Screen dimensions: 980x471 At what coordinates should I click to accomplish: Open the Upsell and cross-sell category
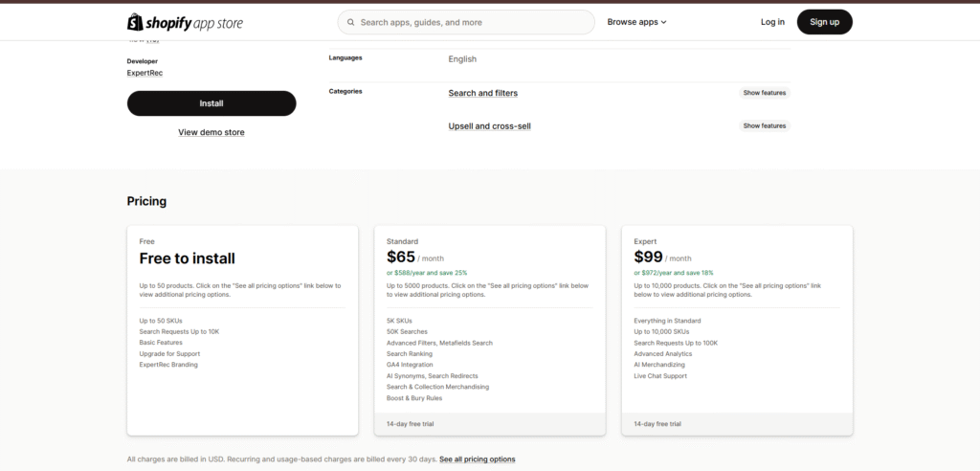490,126
